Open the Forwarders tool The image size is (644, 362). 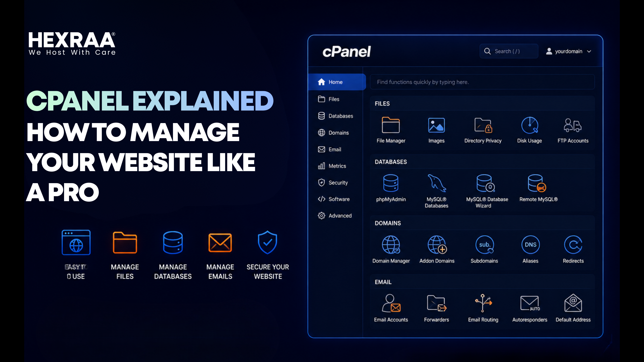[x=437, y=303]
